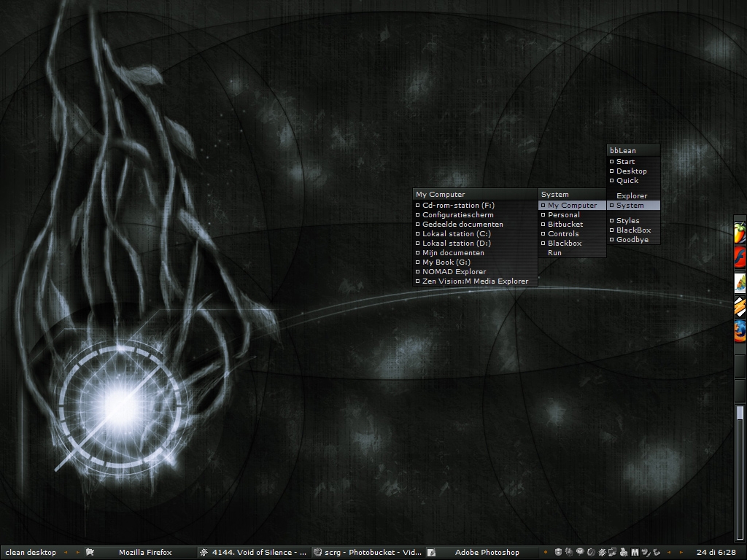This screenshot has height=560, width=747.
Task: Open Zen Vision:M Media Explorer
Action: 475,281
